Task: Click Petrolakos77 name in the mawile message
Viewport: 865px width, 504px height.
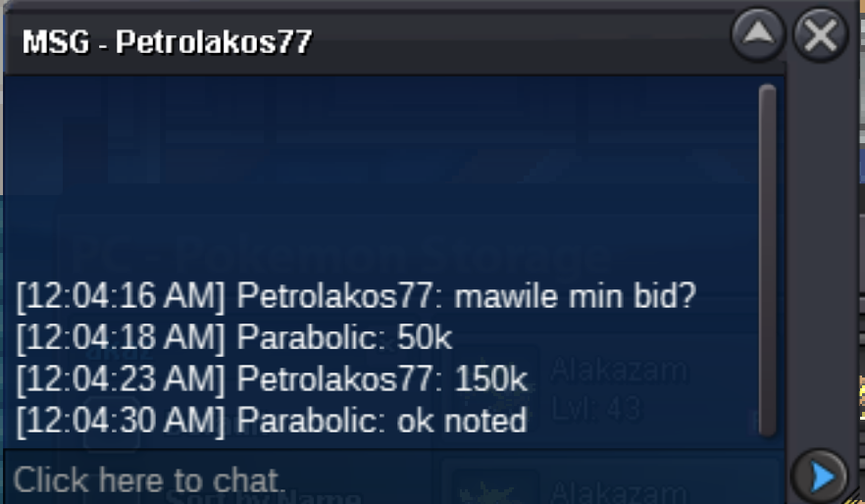Action: 339,296
